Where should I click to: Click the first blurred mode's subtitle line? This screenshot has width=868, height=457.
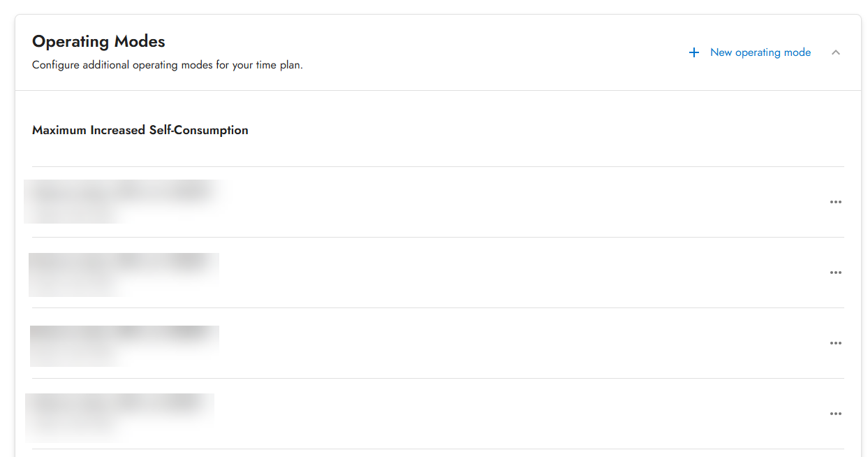pyautogui.click(x=77, y=212)
